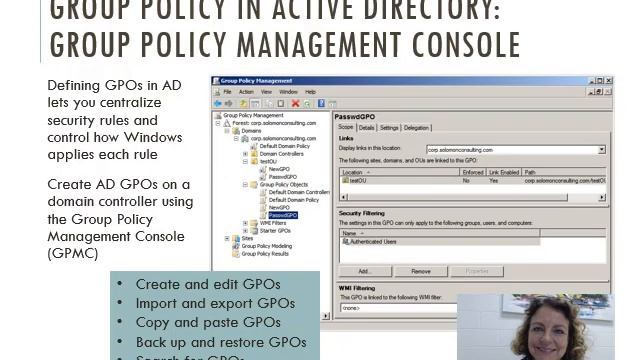
Task: Click the Up one level folder icon
Action: [244, 104]
